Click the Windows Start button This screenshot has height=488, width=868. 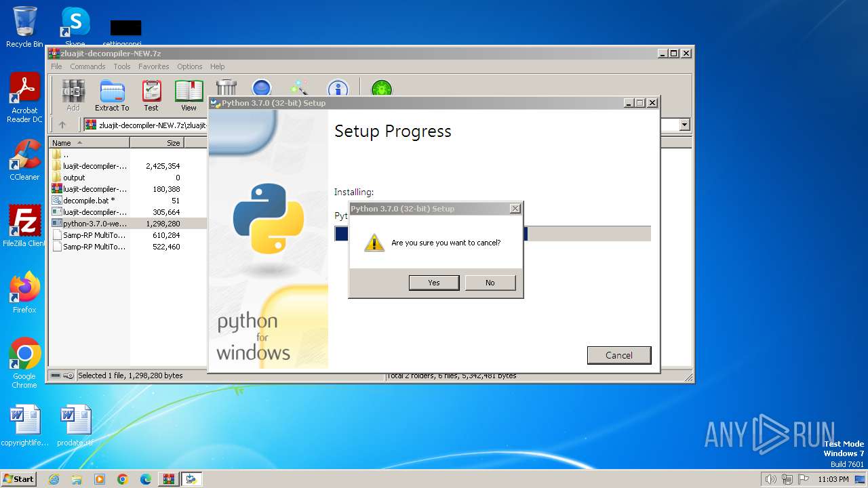click(19, 479)
